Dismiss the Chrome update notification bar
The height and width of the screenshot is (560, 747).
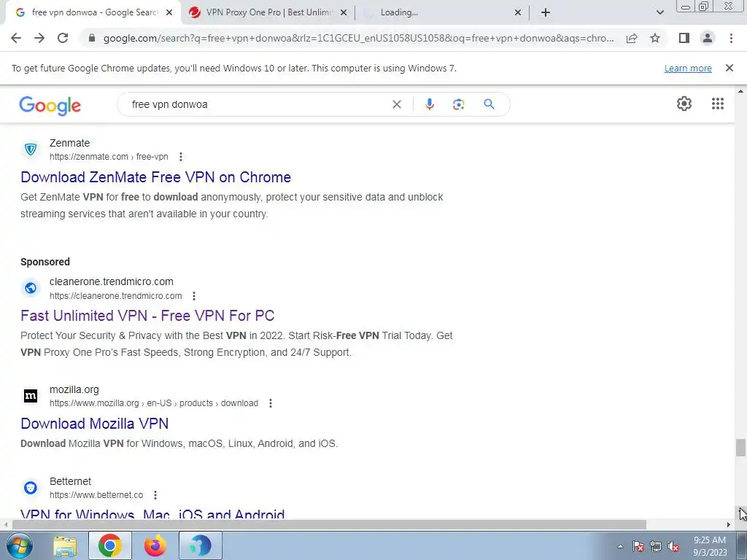(729, 68)
